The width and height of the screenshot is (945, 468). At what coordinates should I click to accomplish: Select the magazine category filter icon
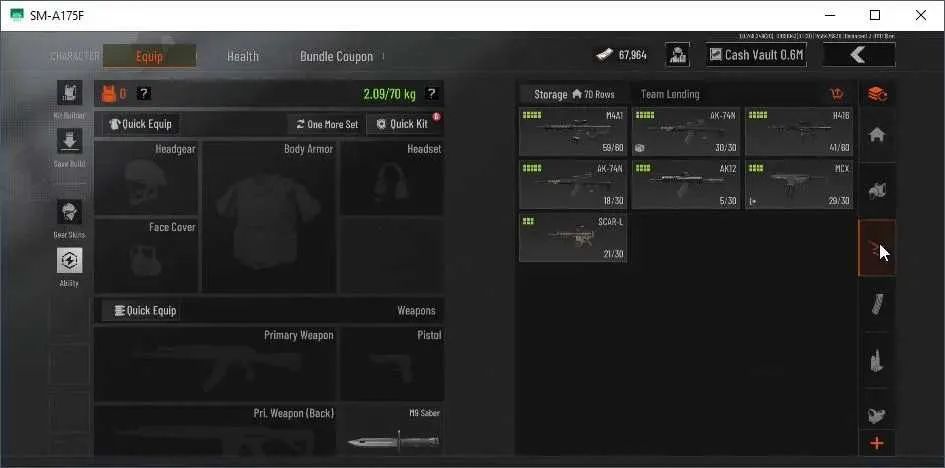coord(877,304)
